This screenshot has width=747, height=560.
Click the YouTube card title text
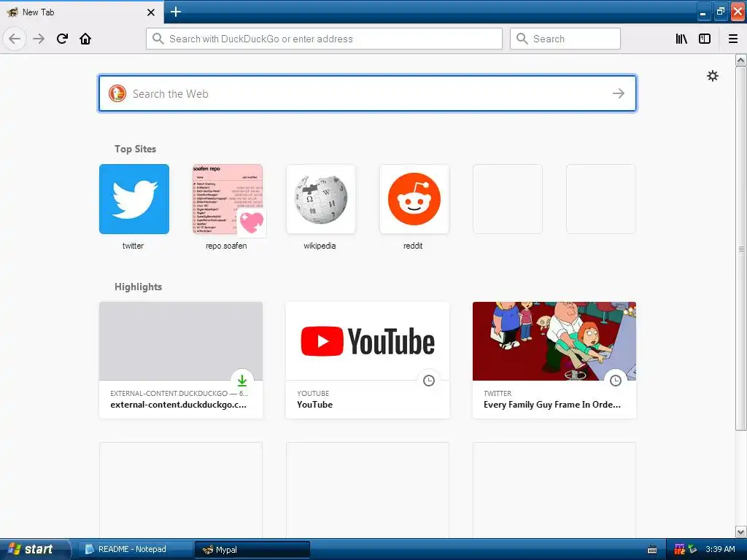(315, 404)
